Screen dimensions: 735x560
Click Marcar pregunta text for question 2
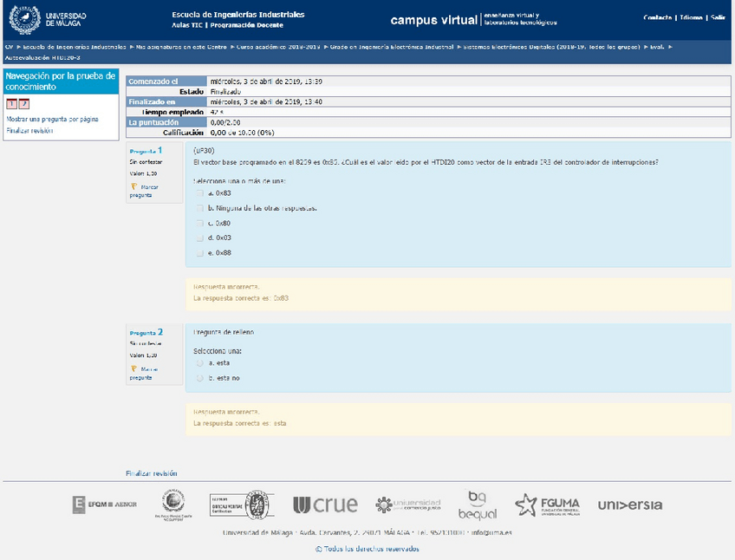(145, 374)
